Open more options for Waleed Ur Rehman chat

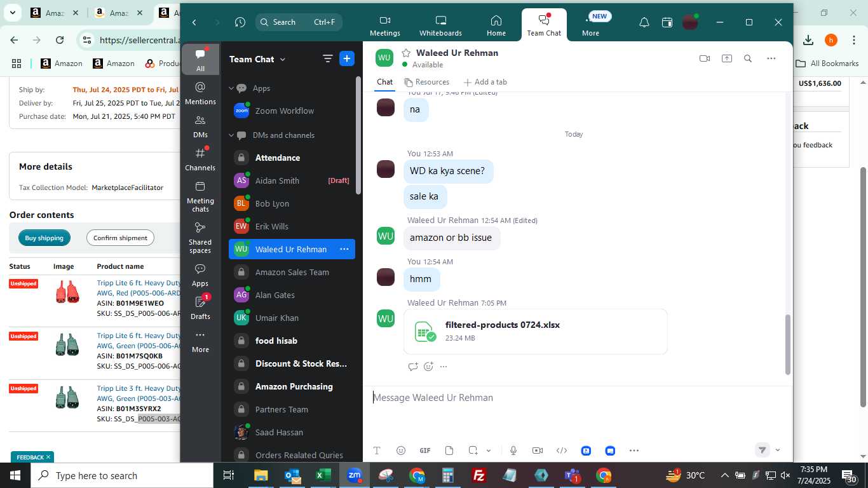[344, 249]
